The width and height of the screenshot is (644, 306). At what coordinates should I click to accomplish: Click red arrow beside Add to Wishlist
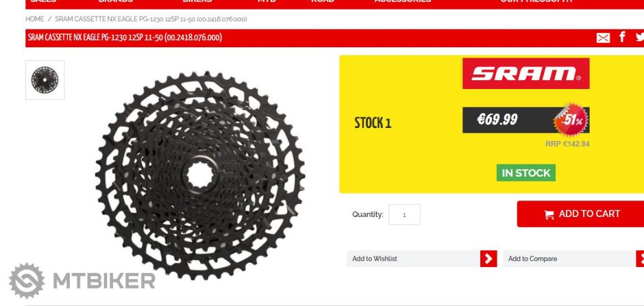click(x=488, y=258)
